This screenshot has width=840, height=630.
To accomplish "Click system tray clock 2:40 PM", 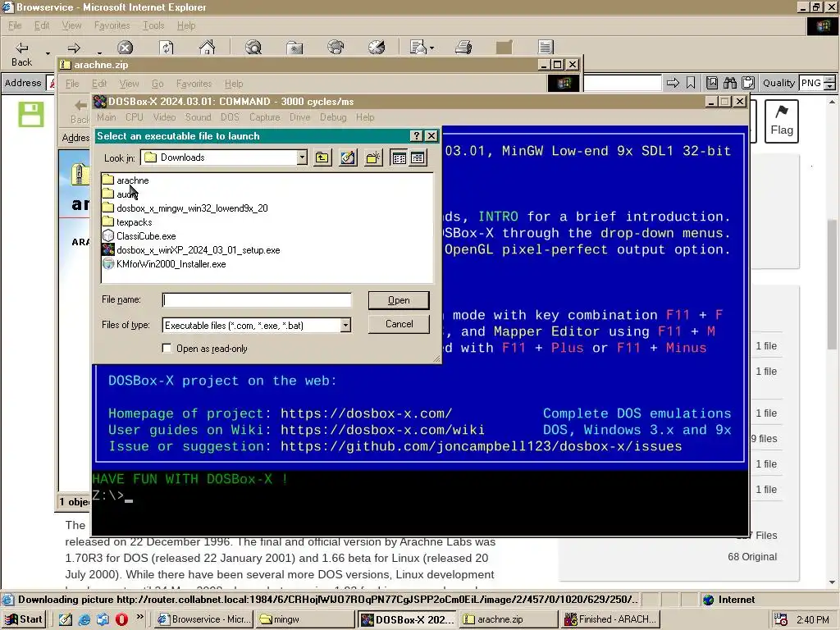I will click(x=812, y=620).
